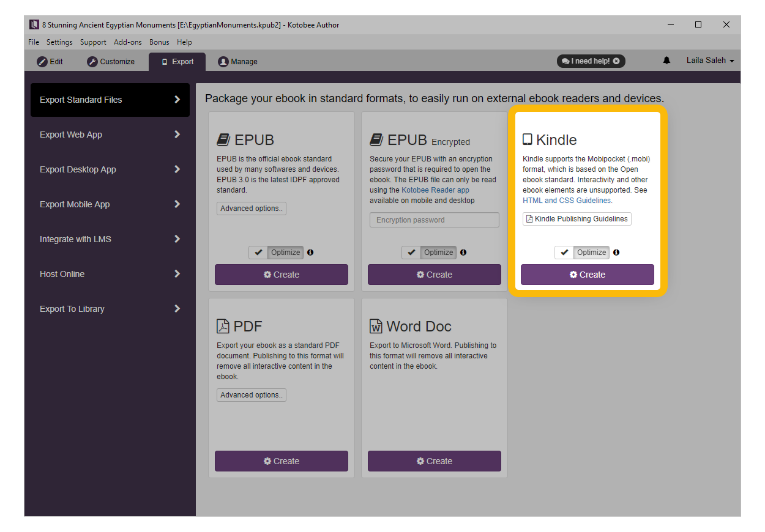Click the Optimize label on the Kindle card
The height and width of the screenshot is (532, 765).
click(x=592, y=253)
